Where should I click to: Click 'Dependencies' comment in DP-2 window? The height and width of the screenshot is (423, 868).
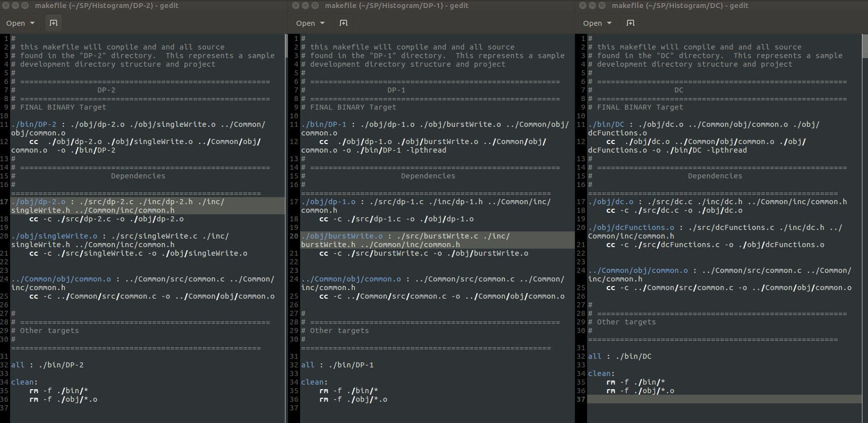point(138,176)
